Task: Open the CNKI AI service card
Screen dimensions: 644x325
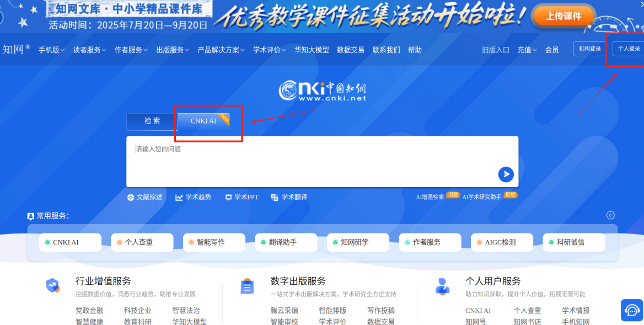Action: tap(70, 242)
